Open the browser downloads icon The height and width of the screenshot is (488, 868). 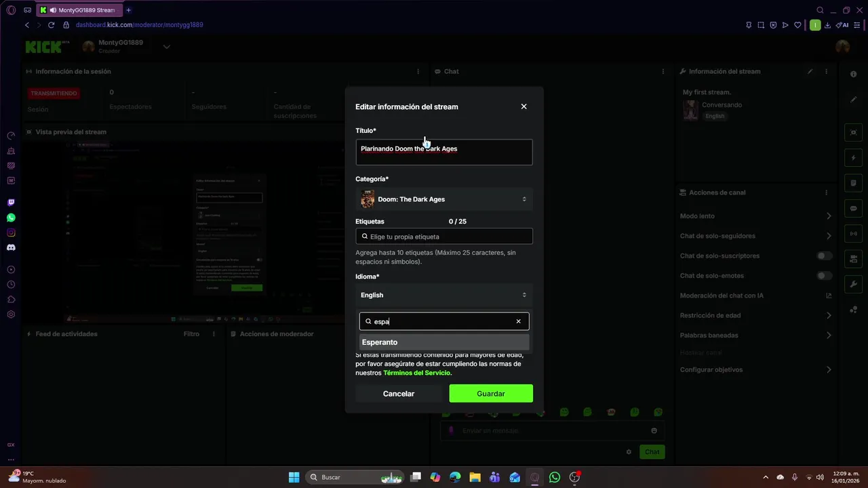point(827,25)
